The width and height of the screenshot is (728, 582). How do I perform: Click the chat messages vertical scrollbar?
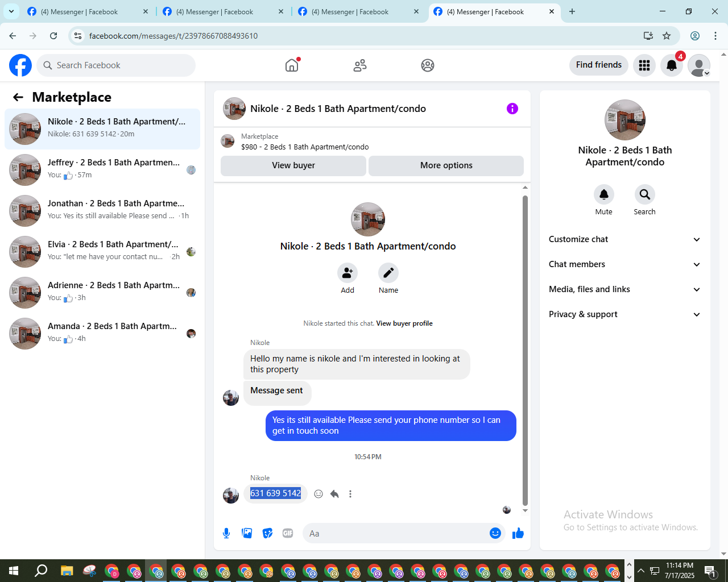[525, 350]
